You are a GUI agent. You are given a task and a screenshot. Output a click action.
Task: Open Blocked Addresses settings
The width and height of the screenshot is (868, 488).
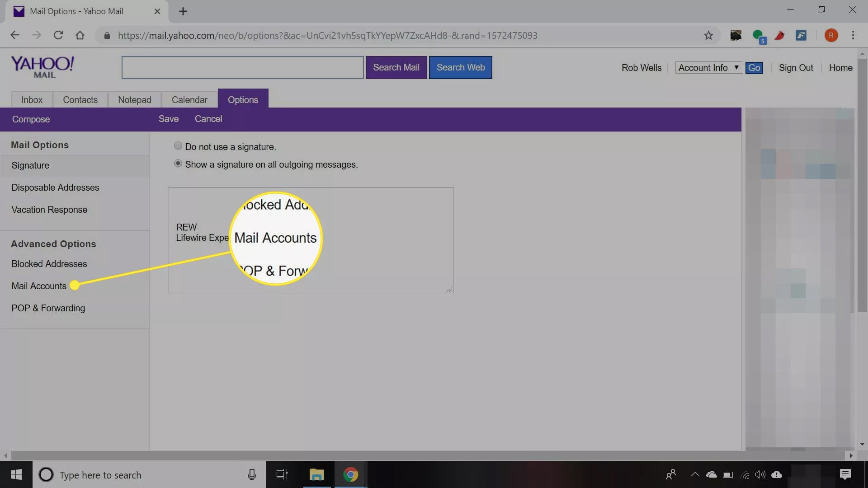(x=49, y=264)
